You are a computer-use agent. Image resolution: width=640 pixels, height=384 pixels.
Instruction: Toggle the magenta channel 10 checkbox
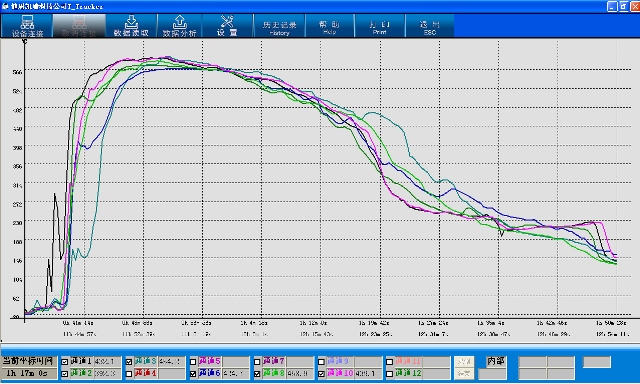[x=321, y=374]
